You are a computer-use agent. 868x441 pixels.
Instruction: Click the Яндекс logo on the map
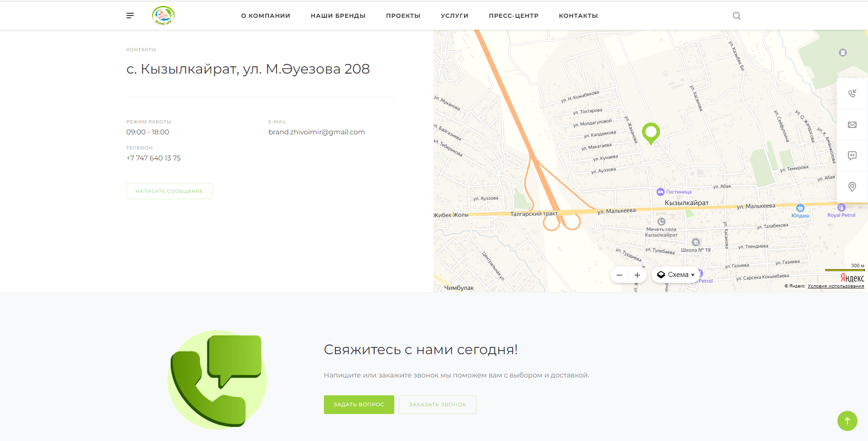pos(852,278)
